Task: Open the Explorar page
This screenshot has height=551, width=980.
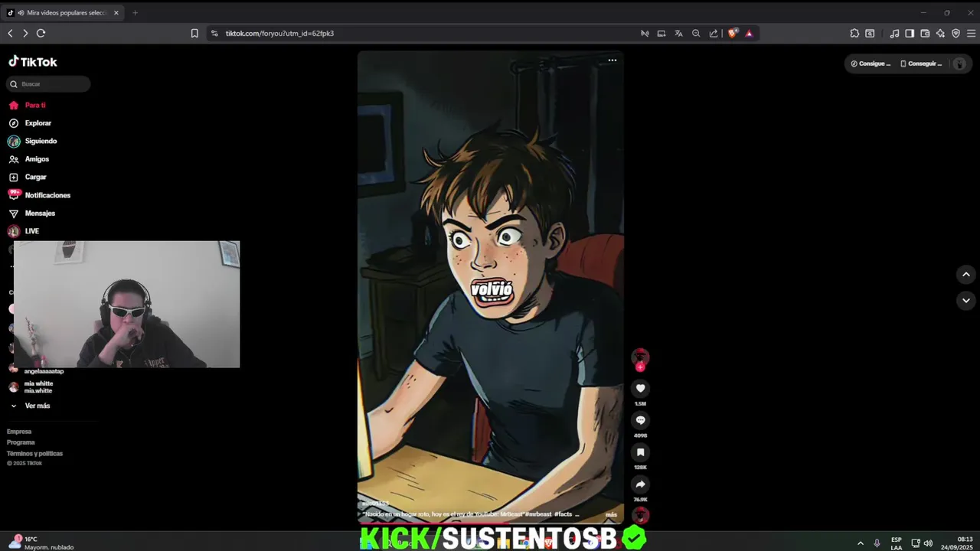Action: (x=30, y=123)
